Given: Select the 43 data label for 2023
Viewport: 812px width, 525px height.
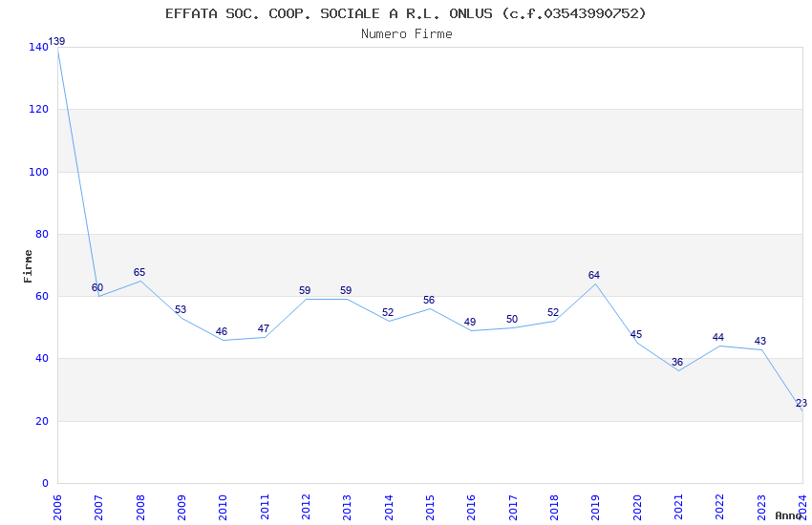Looking at the screenshot, I should [x=760, y=341].
